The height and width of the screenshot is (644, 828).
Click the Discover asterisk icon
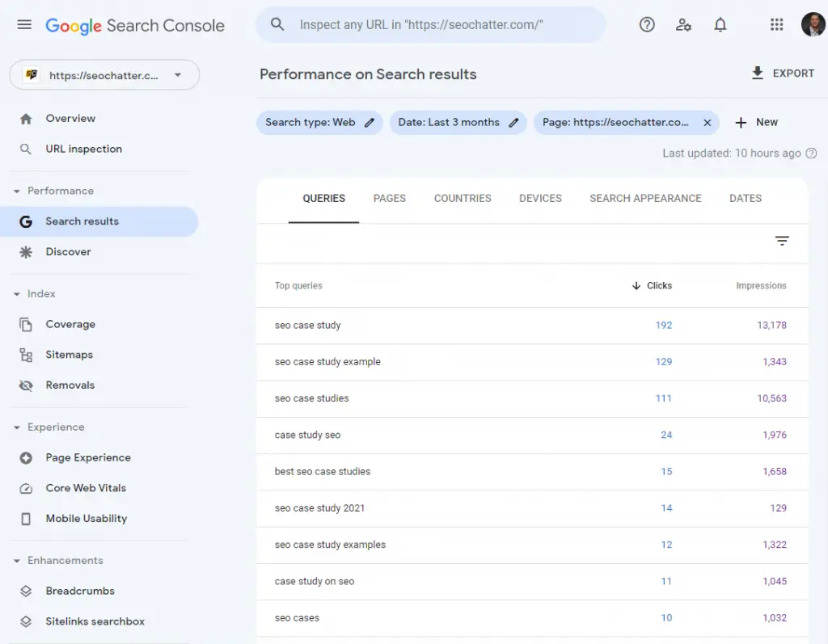pos(25,252)
